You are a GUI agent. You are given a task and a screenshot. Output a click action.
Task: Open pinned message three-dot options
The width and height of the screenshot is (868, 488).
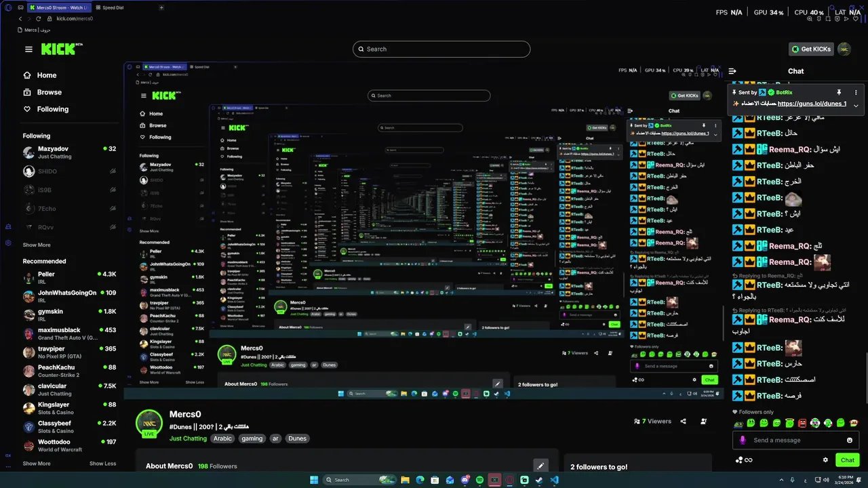pyautogui.click(x=856, y=92)
